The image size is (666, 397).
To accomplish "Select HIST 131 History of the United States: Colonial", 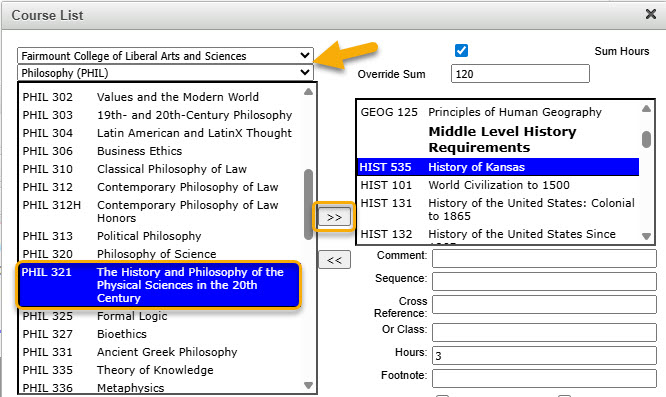I will [x=498, y=210].
